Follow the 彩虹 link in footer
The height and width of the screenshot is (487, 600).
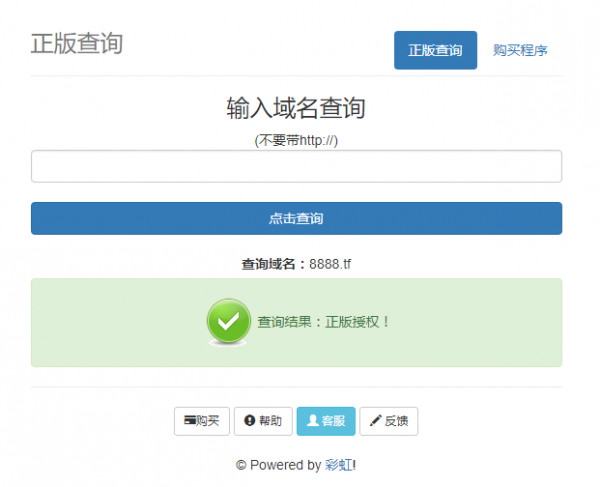click(339, 465)
